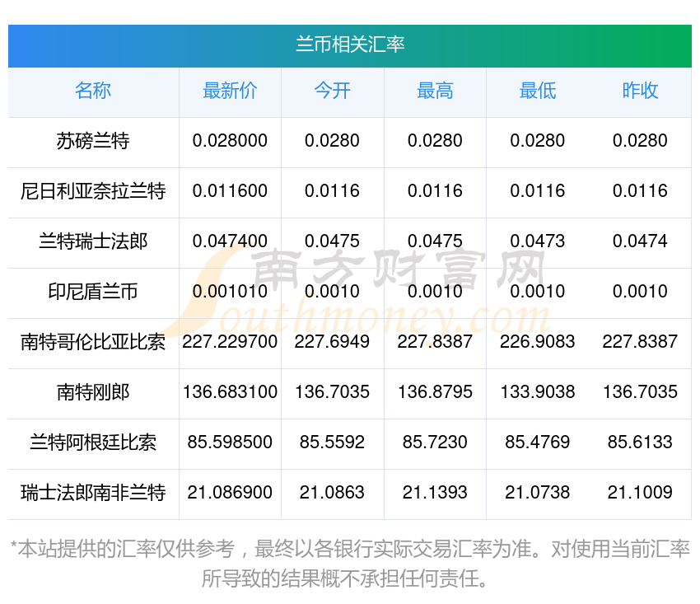Open 瑞士法郎南非兰特 currency pair
Viewport: 700px width, 604px height.
click(x=93, y=493)
